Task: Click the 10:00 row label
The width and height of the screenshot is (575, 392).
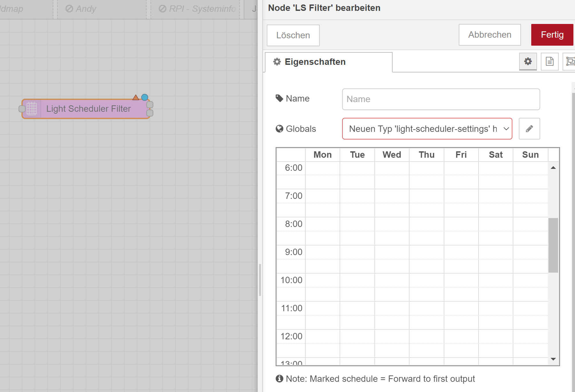Action: click(291, 280)
